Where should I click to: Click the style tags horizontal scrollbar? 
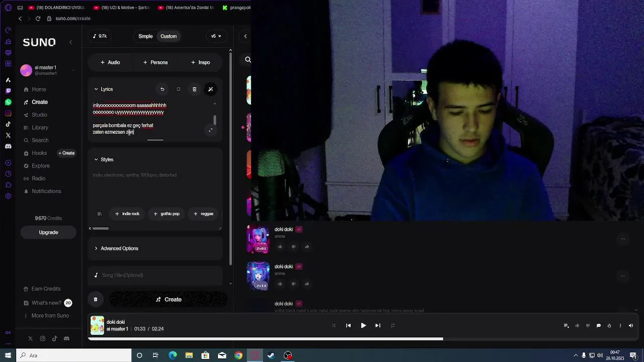coord(100,228)
